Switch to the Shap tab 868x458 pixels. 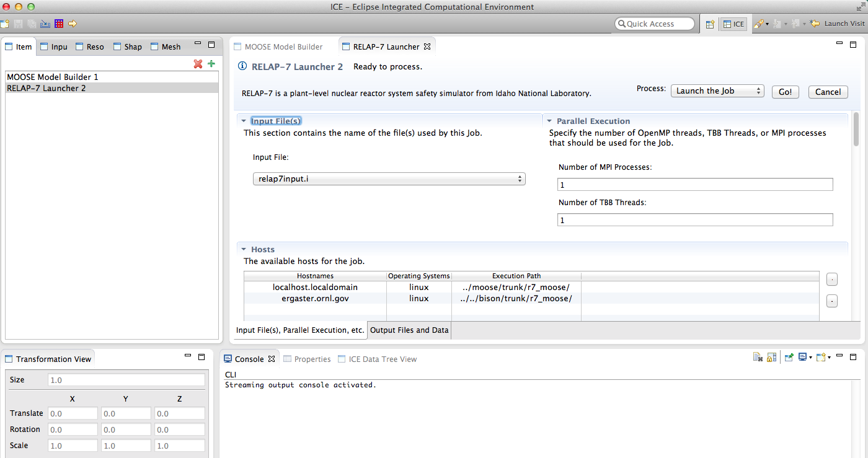128,46
